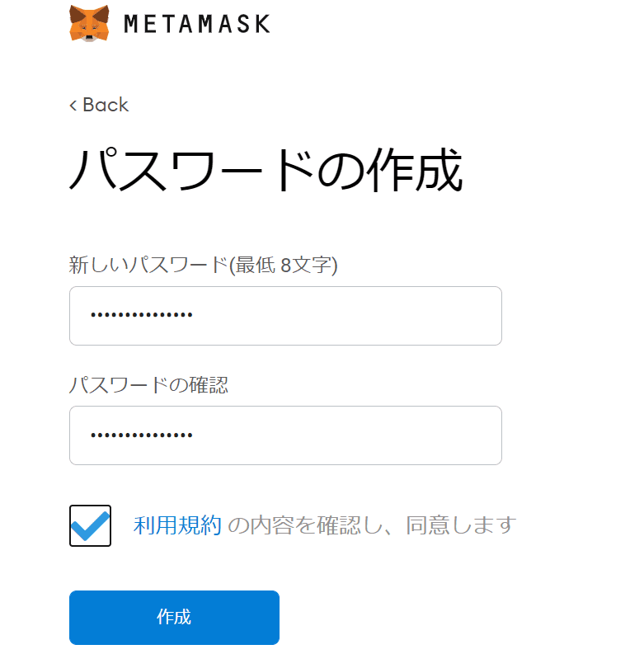Focus the パスワードの確認 input field
The height and width of the screenshot is (654, 644).
tap(285, 435)
